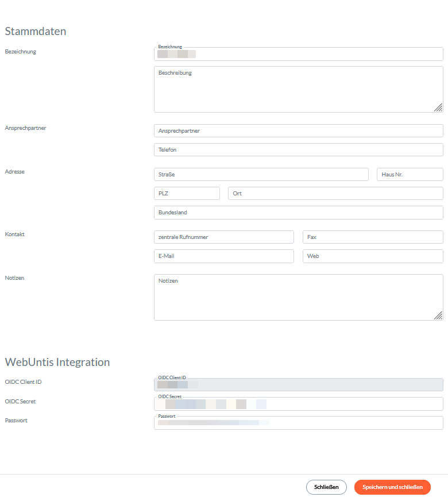Focus the Haus Nr. field
448x497 pixels.
[410, 175]
